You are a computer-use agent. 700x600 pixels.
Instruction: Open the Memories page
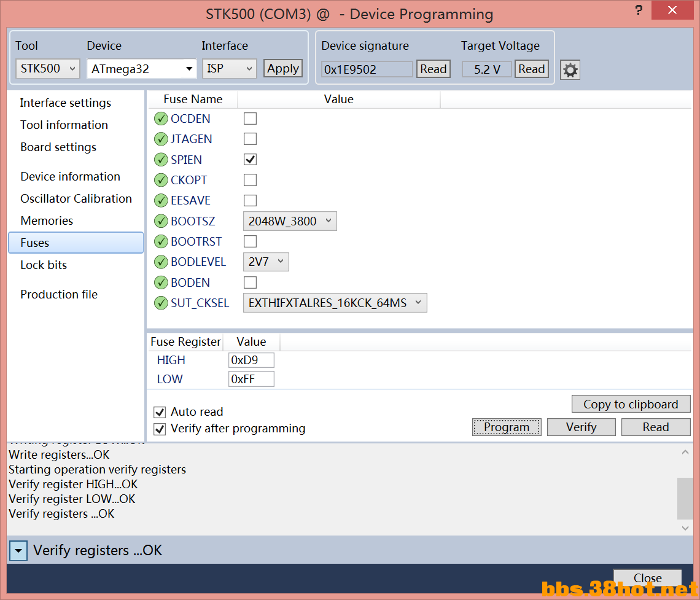pos(47,221)
